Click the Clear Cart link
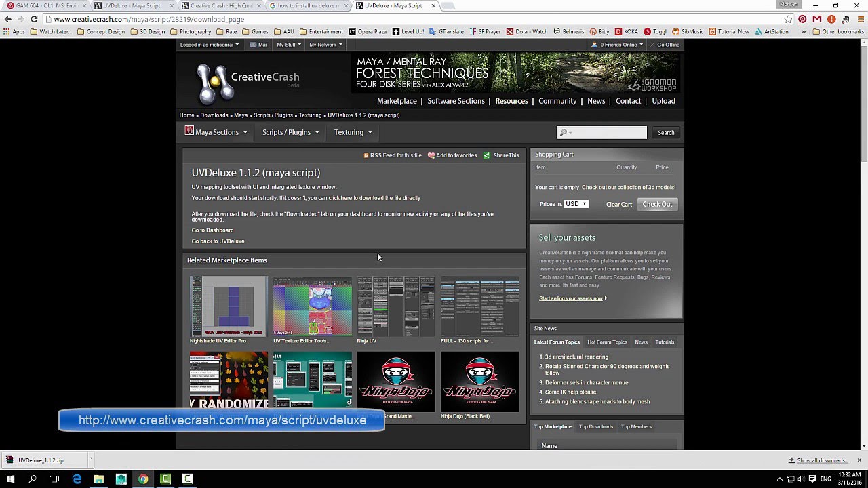 click(x=618, y=205)
